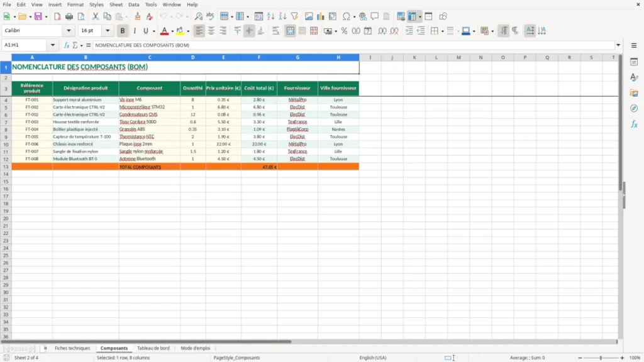
Task: Open the font size dropdown
Action: 108,31
